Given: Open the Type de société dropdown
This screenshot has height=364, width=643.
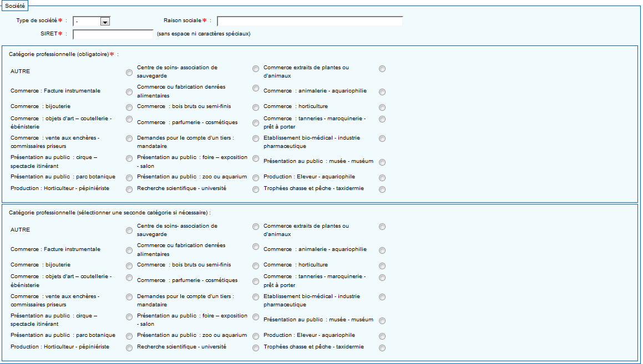Looking at the screenshot, I should (92, 21).
